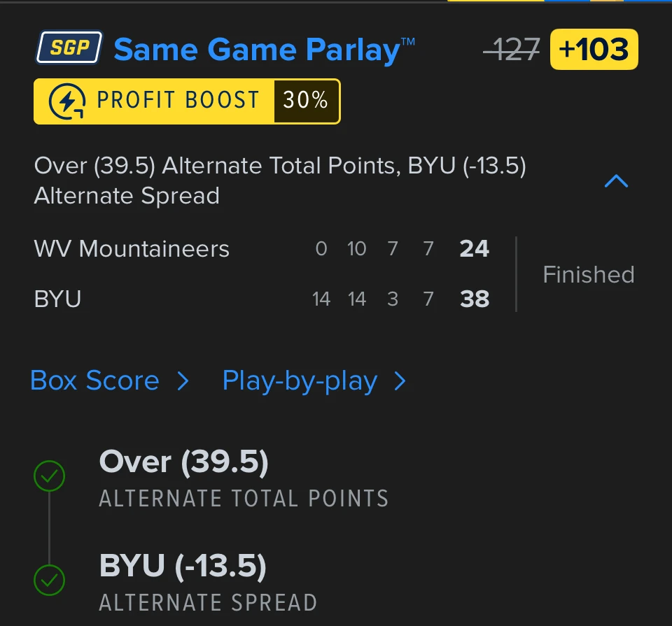672x626 pixels.
Task: Click the arrow next to Play-by-play
Action: [x=400, y=381]
